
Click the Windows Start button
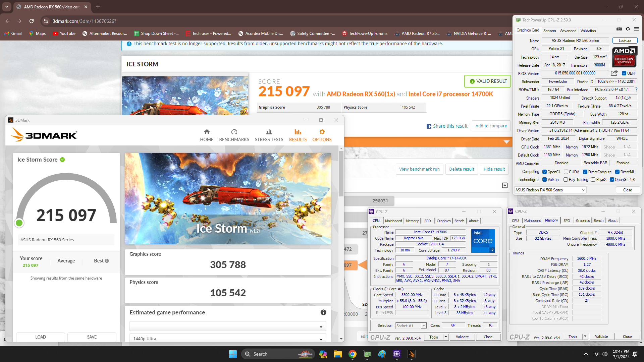coord(233,354)
